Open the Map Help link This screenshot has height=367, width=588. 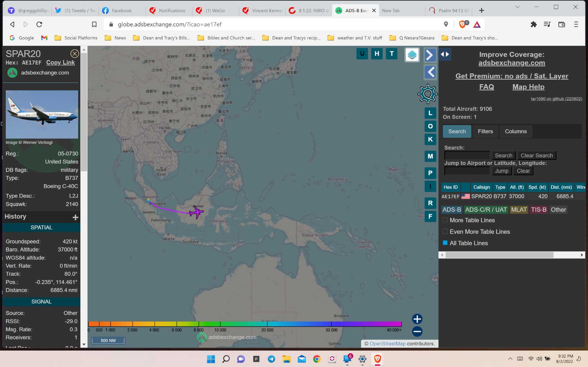point(528,87)
